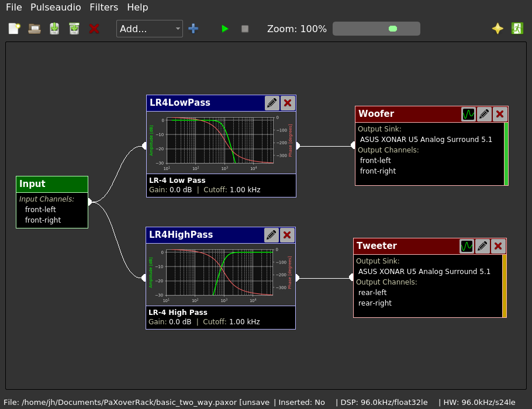Viewport: 532px width, 409px height.
Task: Click the new file icon in toolbar
Action: [15, 29]
